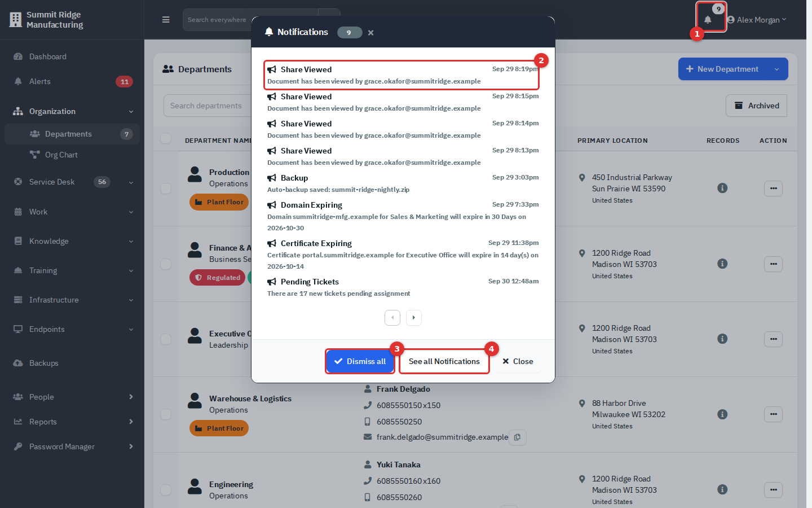Viewport: 812px width, 508px height.
Task: Expand the People menu
Action: click(72, 397)
